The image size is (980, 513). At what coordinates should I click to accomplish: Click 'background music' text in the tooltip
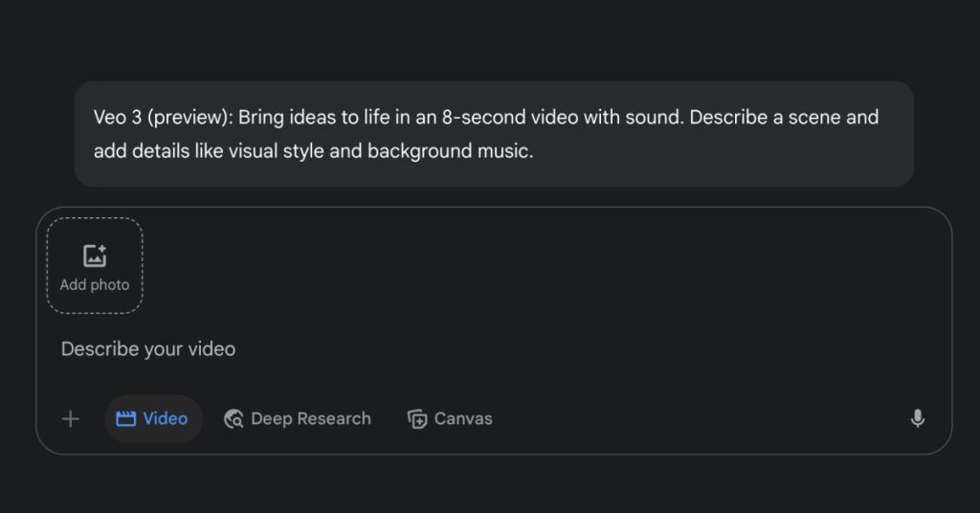(x=448, y=151)
